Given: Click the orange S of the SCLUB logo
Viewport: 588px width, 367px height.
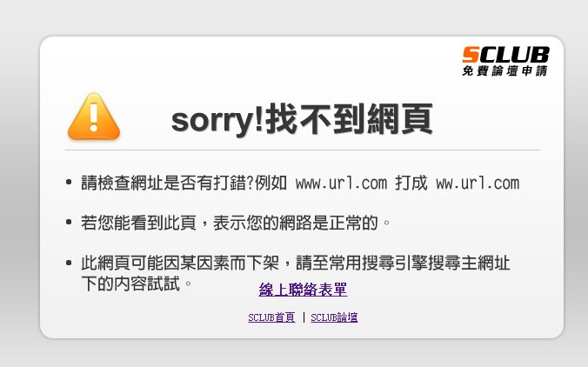Looking at the screenshot, I should click(471, 55).
